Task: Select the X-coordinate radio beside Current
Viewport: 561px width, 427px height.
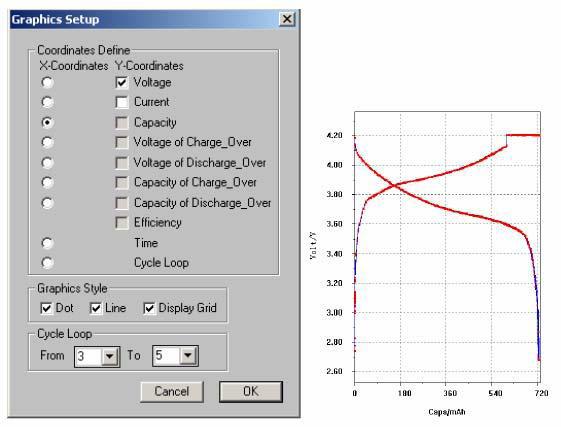Action: click(48, 102)
